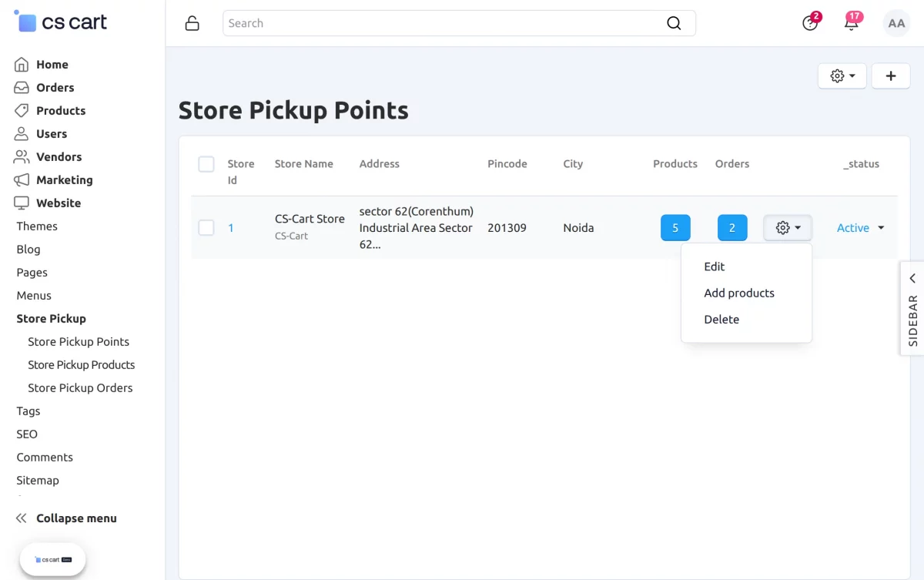Viewport: 924px width, 580px height.
Task: Open store ID 1 link
Action: (231, 228)
